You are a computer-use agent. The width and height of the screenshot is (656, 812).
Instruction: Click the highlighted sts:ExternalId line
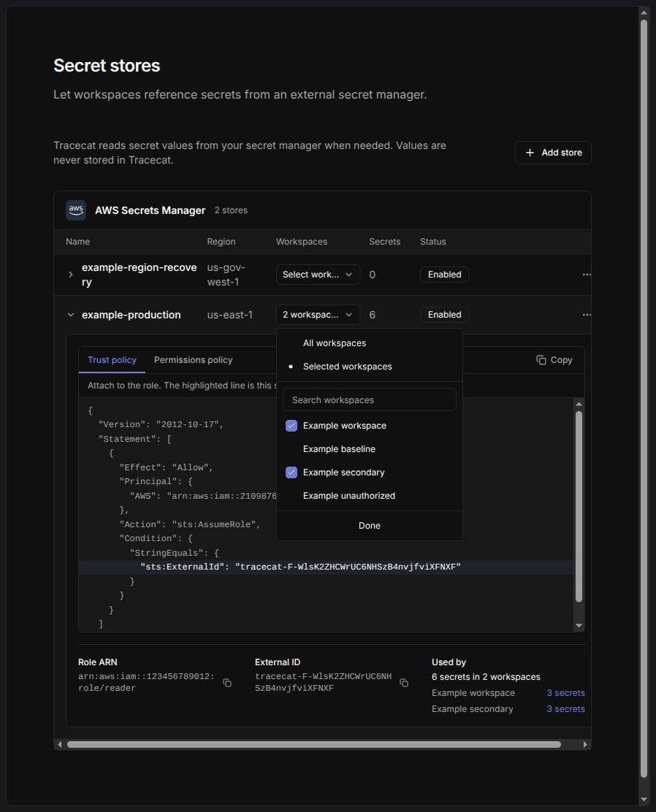[x=327, y=567]
